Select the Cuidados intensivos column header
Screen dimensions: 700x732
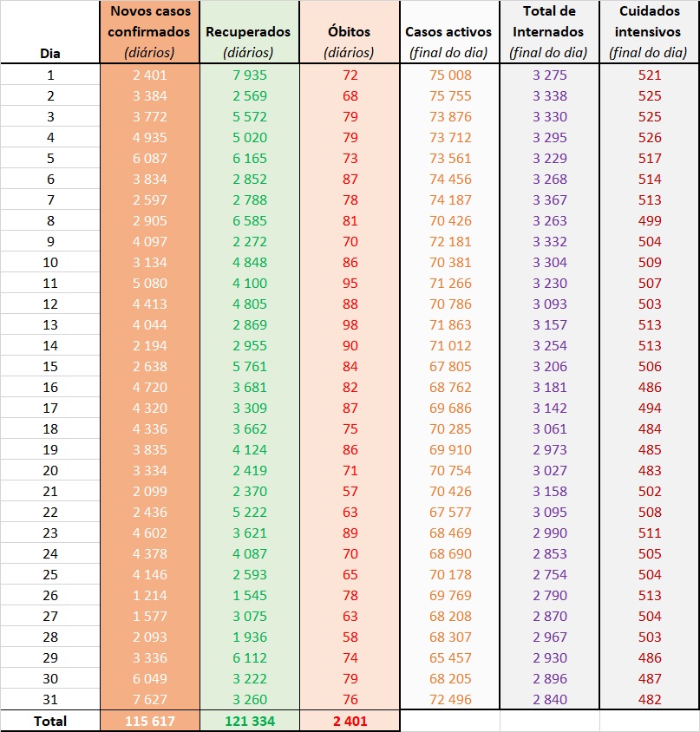point(649,32)
